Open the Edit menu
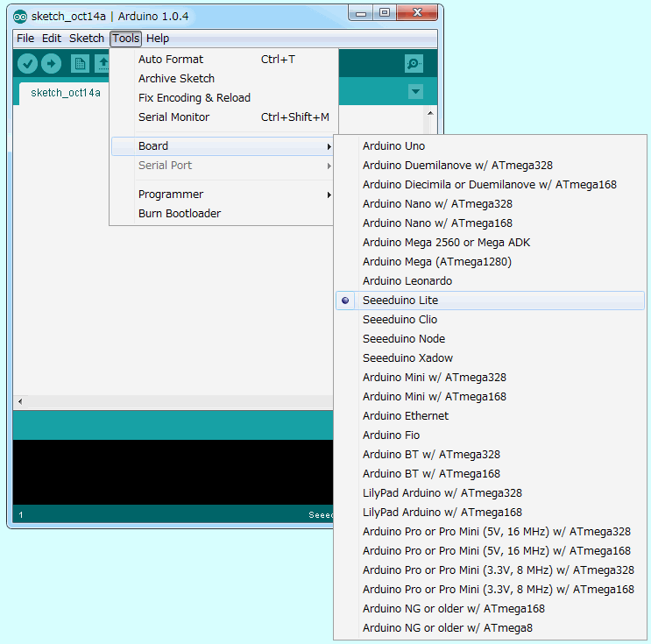 (52, 39)
